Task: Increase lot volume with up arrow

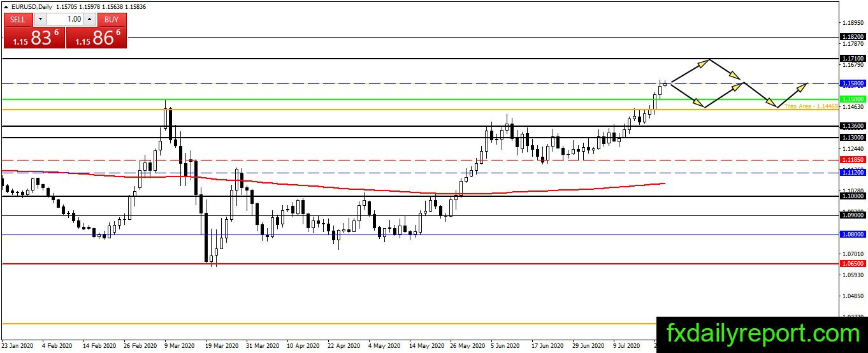Action: click(90, 20)
